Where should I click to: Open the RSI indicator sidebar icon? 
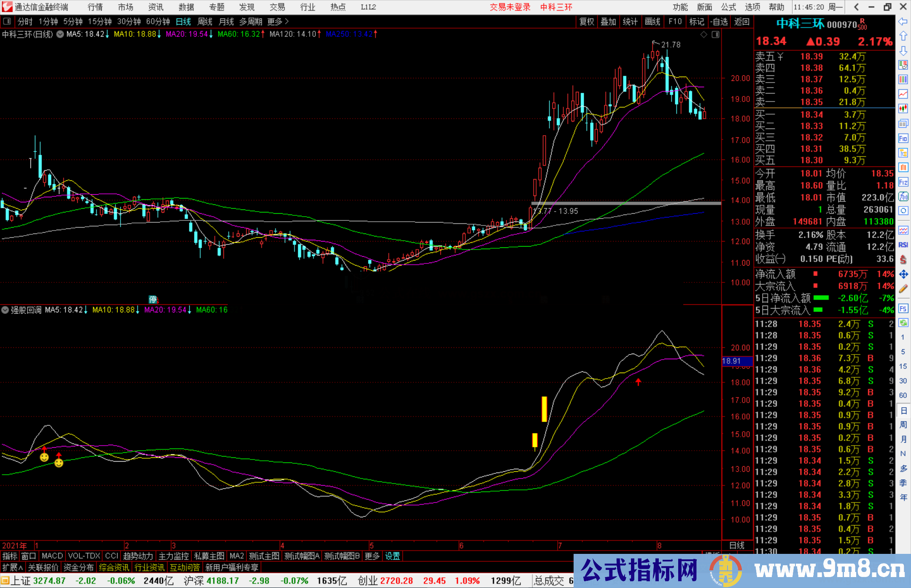pos(903,245)
